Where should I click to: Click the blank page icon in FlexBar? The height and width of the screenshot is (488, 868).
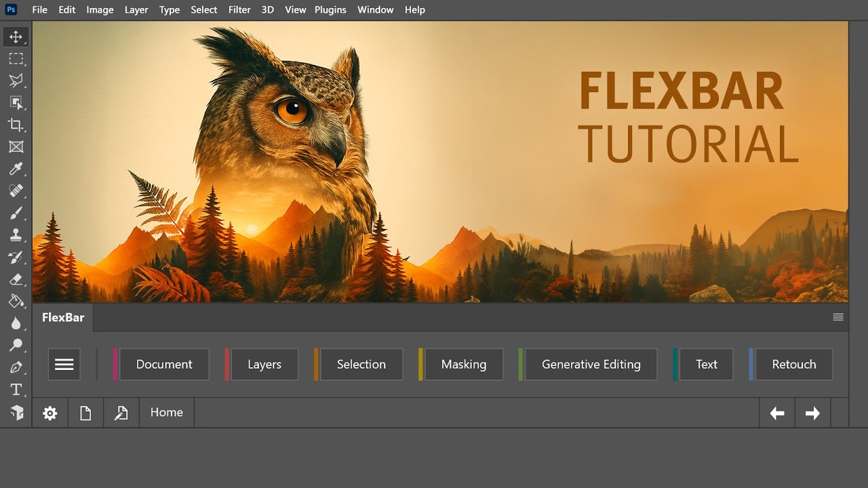point(85,413)
